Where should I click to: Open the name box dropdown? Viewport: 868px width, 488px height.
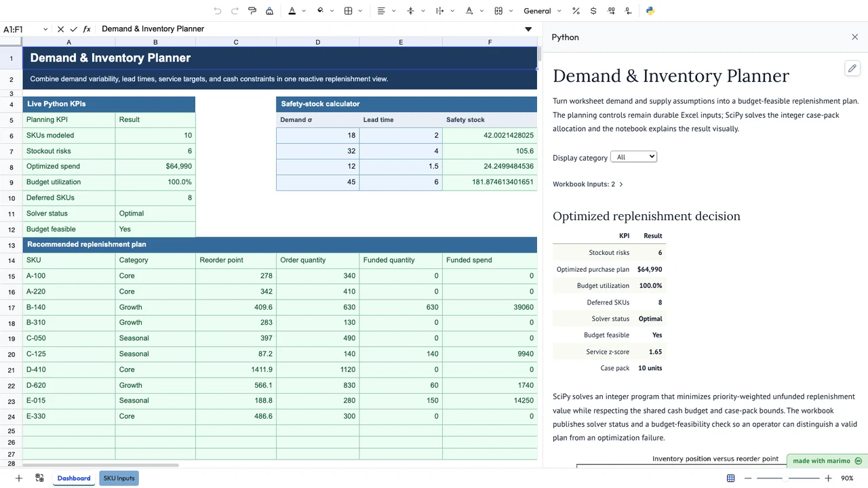click(x=45, y=29)
